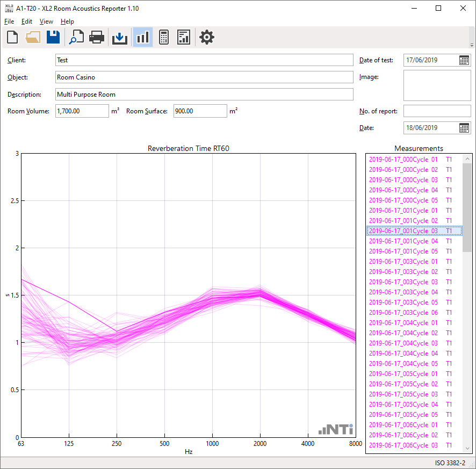
Task: Open settings with the gear icon
Action: pos(207,37)
